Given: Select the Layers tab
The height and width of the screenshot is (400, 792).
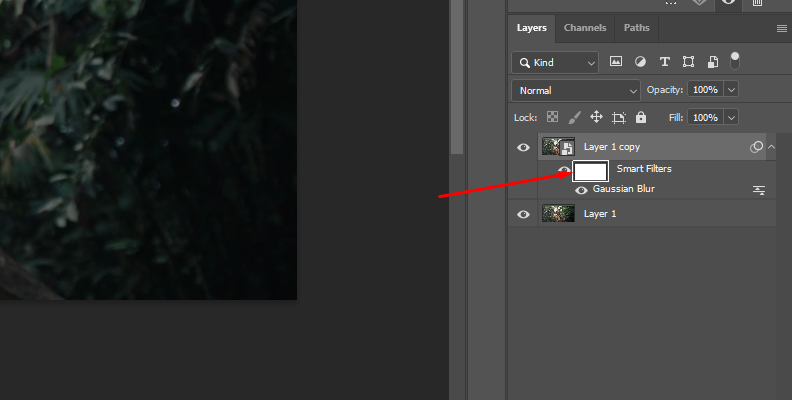Looking at the screenshot, I should tap(531, 28).
